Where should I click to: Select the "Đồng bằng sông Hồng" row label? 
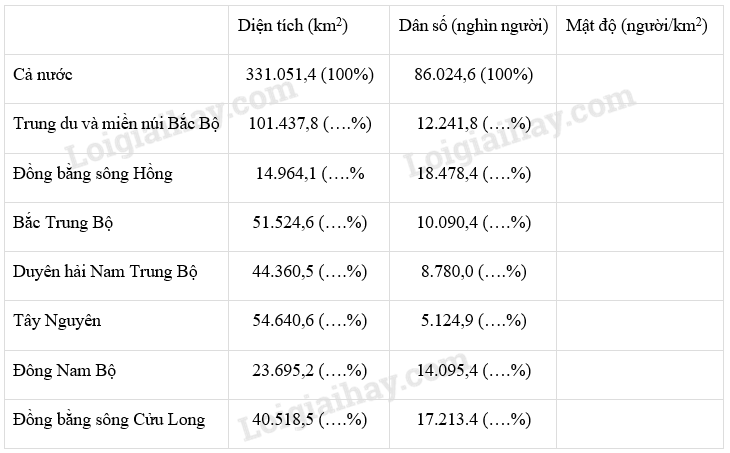[93, 174]
